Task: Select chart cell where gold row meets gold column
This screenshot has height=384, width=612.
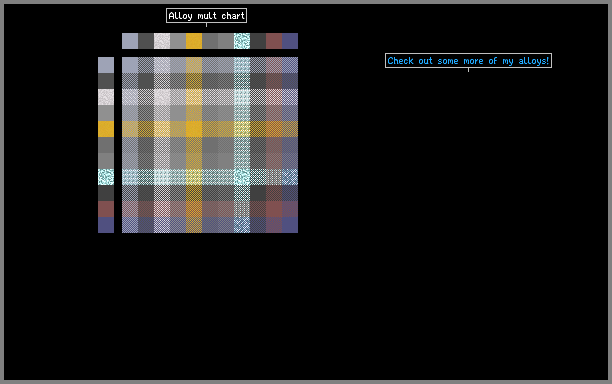Action: tap(194, 129)
